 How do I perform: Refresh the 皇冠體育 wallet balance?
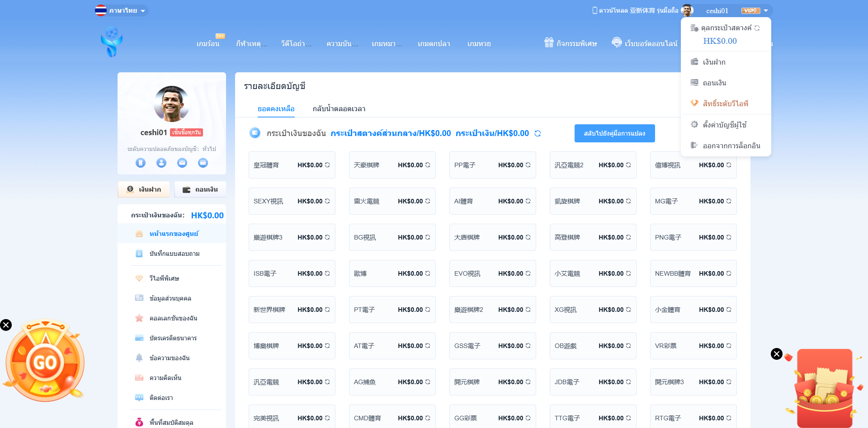[327, 165]
